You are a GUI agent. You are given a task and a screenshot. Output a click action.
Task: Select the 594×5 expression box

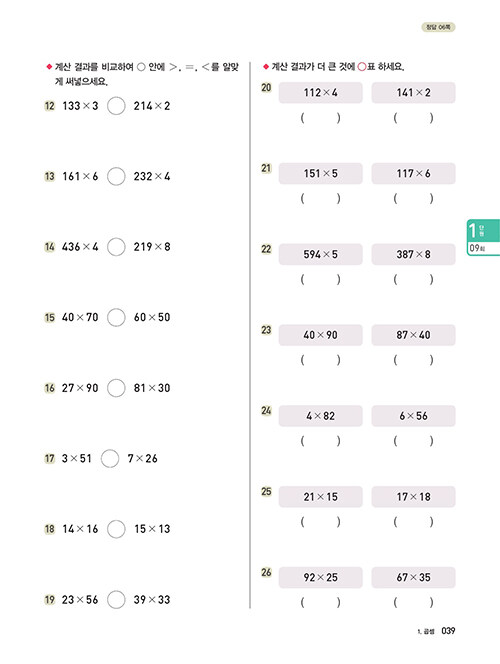pos(320,254)
